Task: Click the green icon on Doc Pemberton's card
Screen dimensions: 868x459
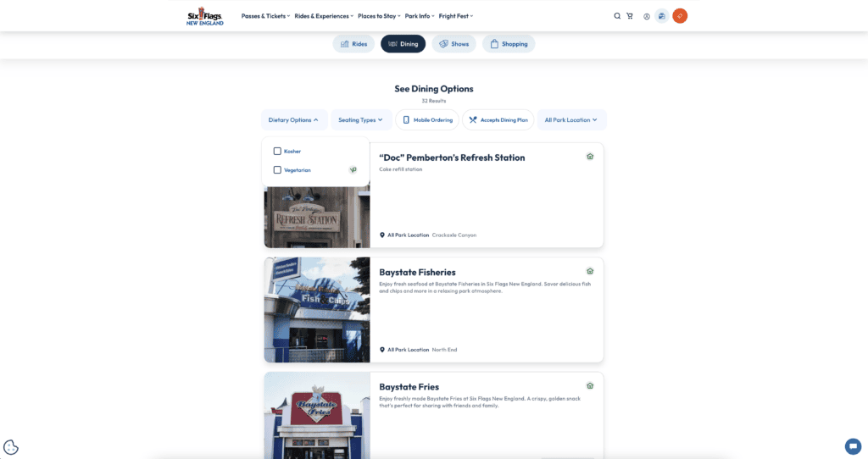Action: point(590,157)
